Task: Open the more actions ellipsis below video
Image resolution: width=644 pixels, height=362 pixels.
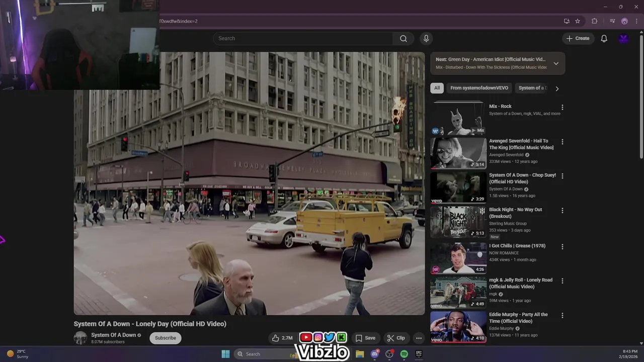Action: click(419, 338)
